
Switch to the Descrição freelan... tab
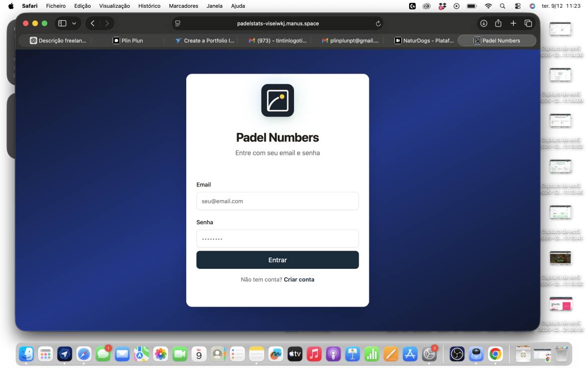(x=58, y=41)
